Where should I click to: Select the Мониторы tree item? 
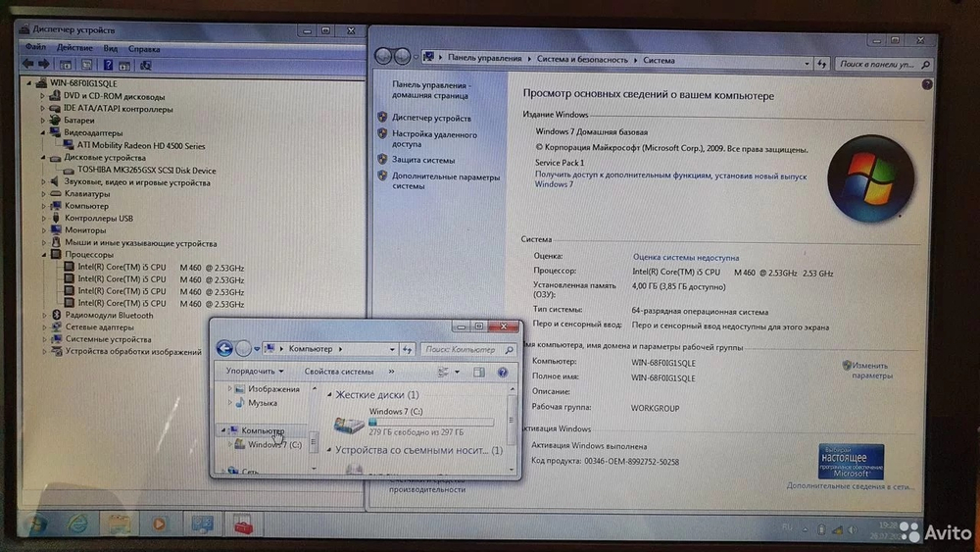pos(85,230)
